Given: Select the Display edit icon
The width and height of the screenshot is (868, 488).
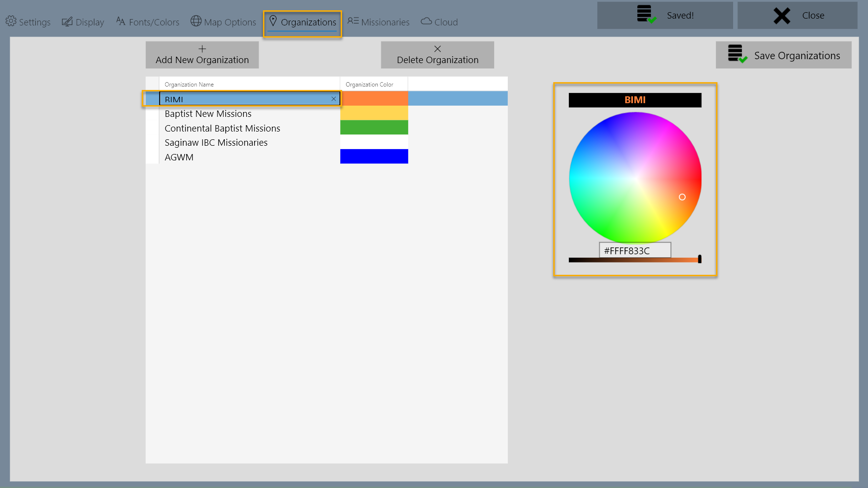Looking at the screenshot, I should coord(67,21).
